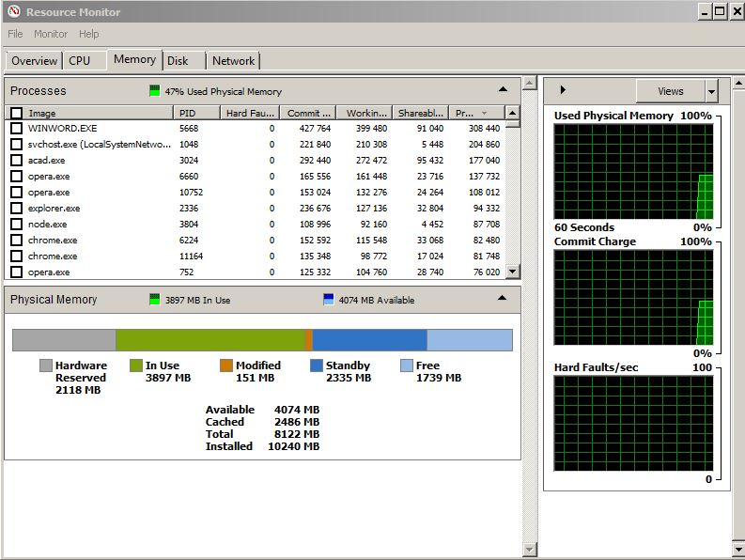The width and height of the screenshot is (745, 560).
Task: Sort by Commit column header
Action: click(x=308, y=113)
